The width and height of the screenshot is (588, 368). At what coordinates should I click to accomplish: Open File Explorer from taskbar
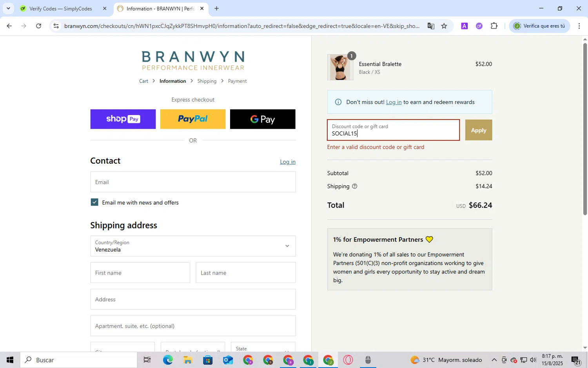(187, 360)
